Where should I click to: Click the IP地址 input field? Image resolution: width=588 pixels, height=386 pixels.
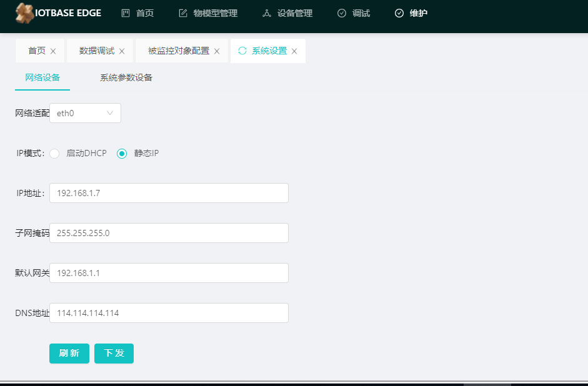pos(169,193)
